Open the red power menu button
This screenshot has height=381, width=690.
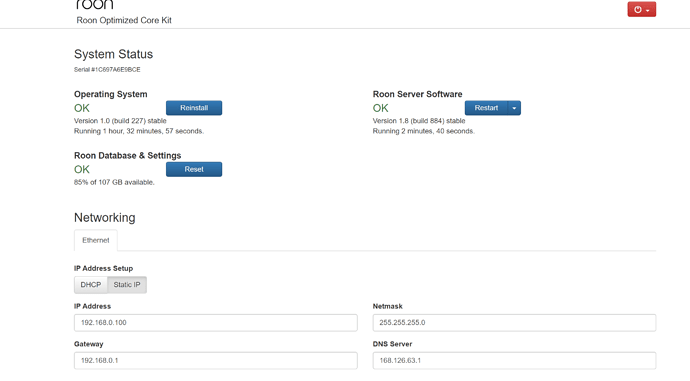(x=642, y=9)
